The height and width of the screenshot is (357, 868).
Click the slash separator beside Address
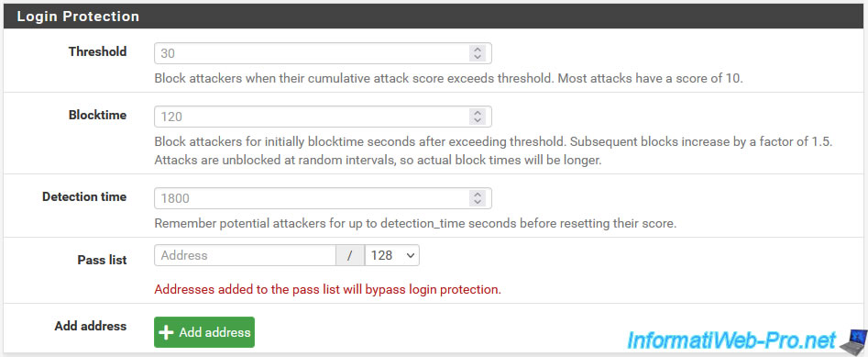click(350, 255)
